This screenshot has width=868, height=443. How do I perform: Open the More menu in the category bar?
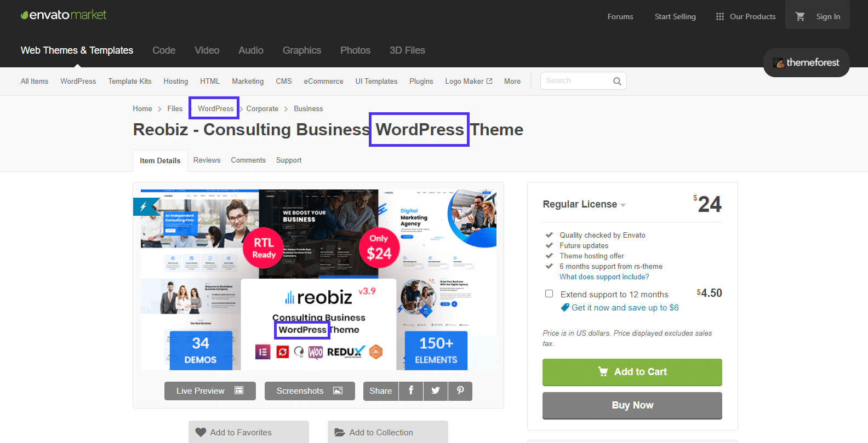512,81
